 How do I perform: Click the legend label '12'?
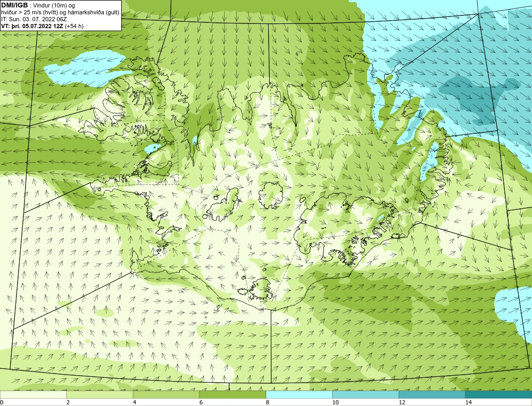click(x=402, y=403)
